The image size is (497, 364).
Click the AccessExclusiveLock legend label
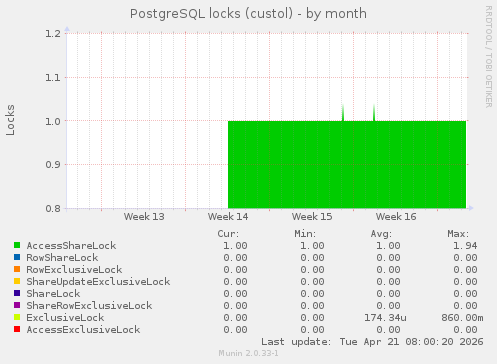(x=83, y=330)
